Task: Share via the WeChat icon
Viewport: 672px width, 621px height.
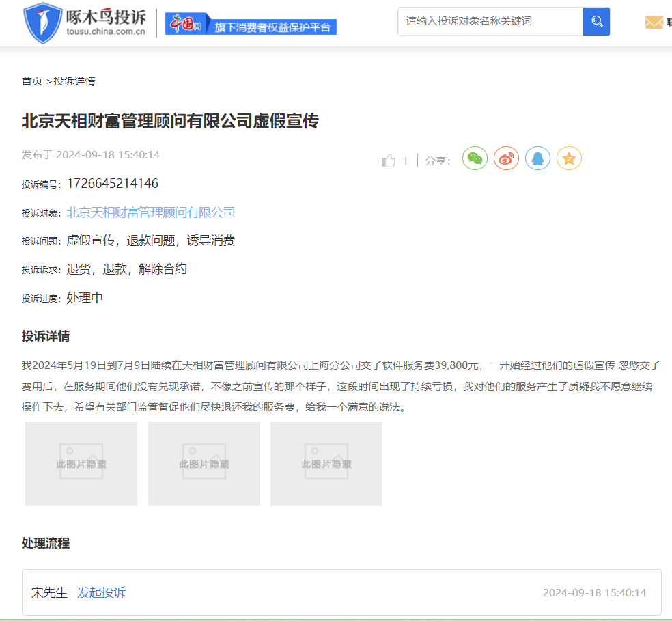Action: pyautogui.click(x=475, y=158)
